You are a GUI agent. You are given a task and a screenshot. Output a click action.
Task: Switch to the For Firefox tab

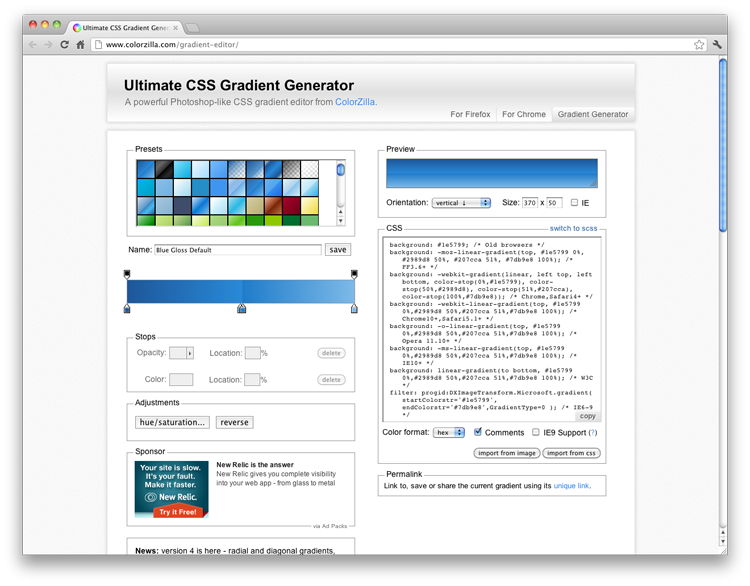470,114
